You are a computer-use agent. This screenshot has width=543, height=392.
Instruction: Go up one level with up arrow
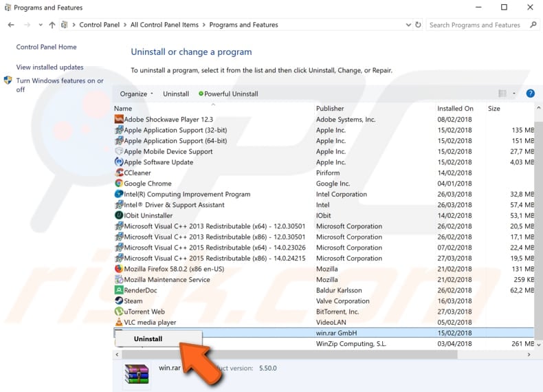[x=52, y=25]
